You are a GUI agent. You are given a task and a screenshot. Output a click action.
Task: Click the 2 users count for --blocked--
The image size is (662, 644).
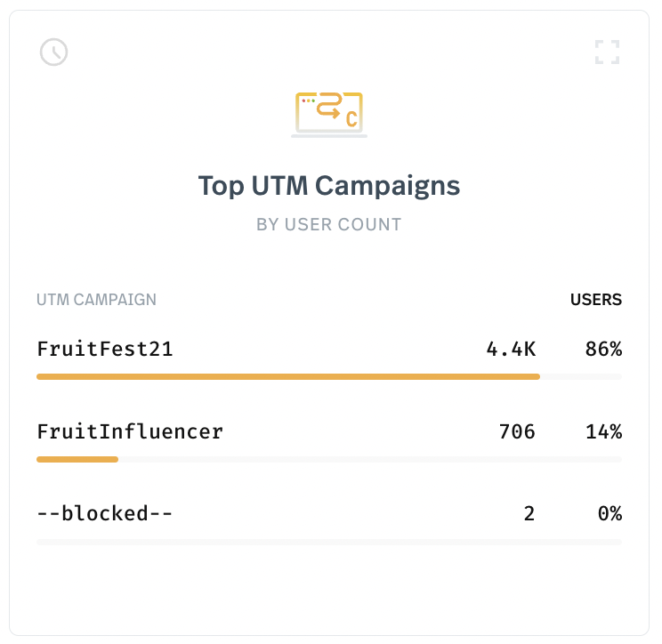pos(529,513)
